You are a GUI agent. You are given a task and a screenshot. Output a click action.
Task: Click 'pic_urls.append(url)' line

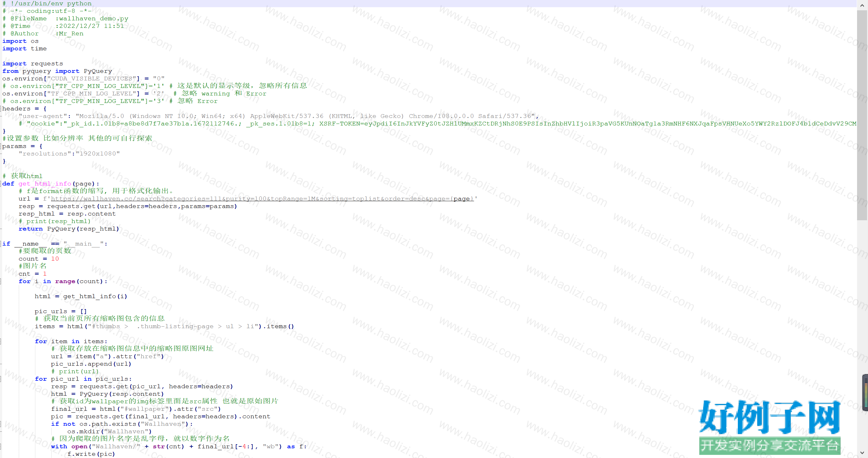tap(91, 364)
